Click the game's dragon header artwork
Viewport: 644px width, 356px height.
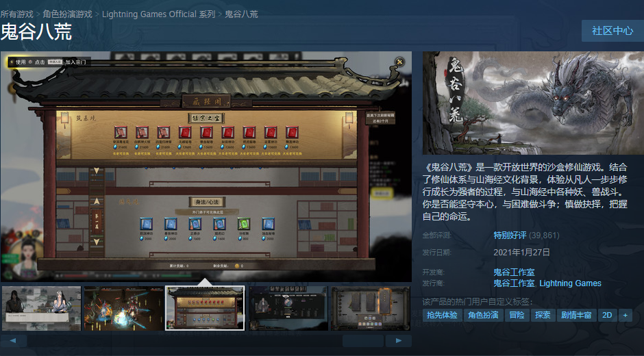533,103
